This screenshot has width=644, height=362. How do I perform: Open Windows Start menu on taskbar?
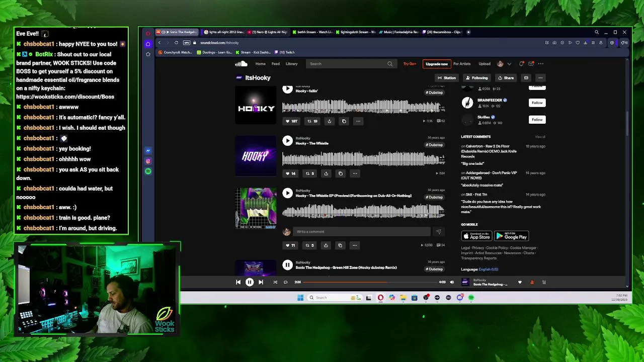[300, 298]
